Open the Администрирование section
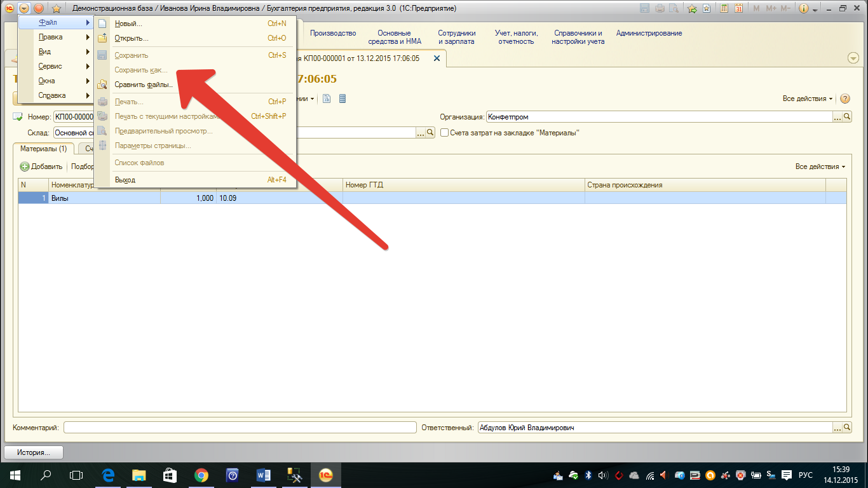Screen dimensions: 868x488 [649, 33]
